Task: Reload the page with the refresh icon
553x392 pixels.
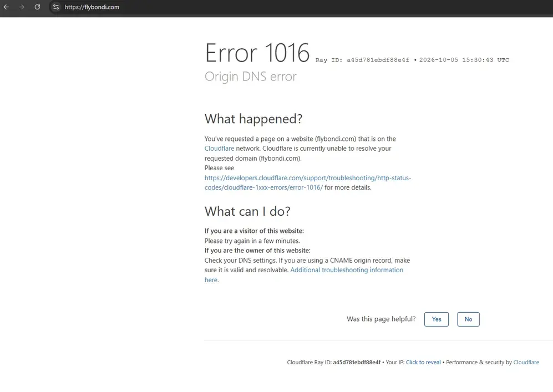Action: point(37,7)
